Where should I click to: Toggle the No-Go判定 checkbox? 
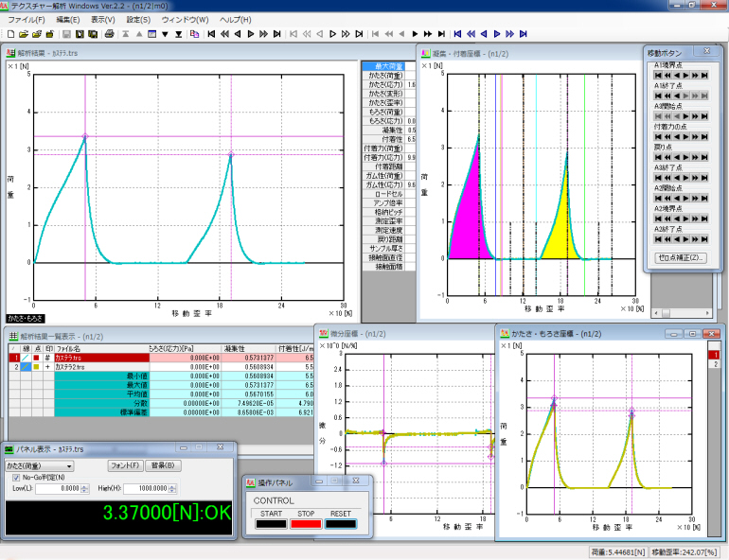point(16,477)
